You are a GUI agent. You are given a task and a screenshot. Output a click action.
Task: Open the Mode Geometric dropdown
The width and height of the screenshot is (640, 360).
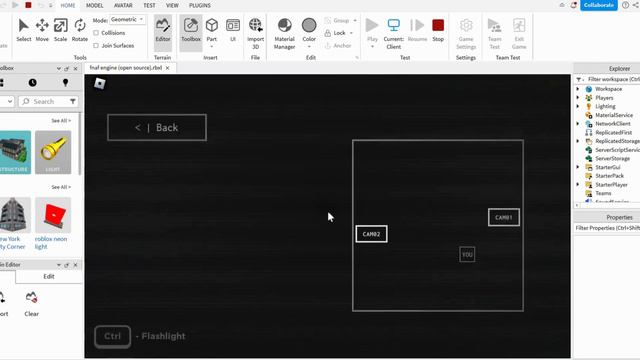point(127,20)
